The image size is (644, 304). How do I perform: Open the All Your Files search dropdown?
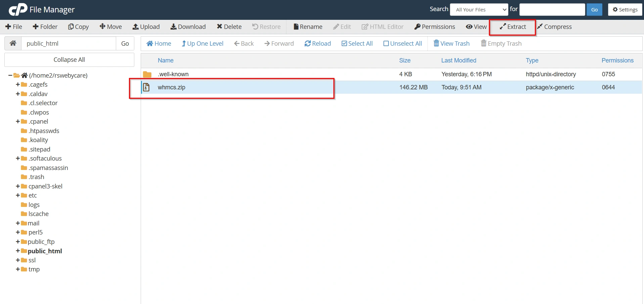coord(479,9)
